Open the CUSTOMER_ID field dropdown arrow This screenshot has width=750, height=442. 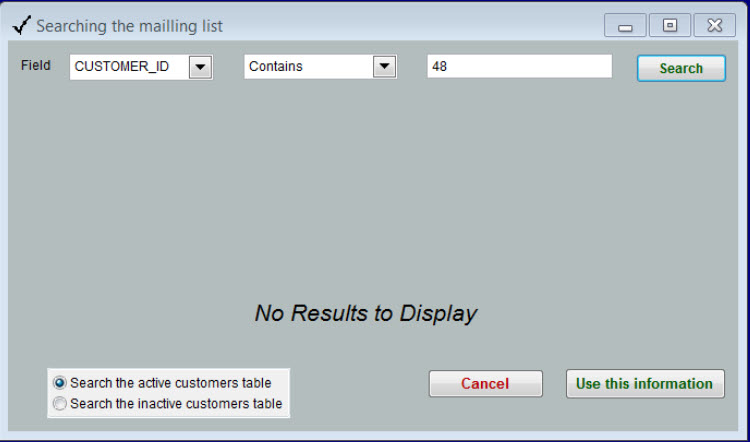[x=200, y=67]
